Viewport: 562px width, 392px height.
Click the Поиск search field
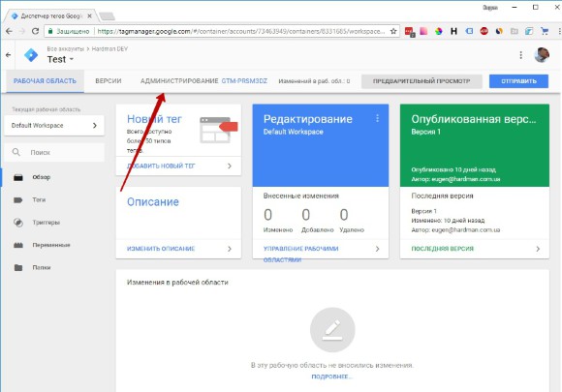click(54, 153)
